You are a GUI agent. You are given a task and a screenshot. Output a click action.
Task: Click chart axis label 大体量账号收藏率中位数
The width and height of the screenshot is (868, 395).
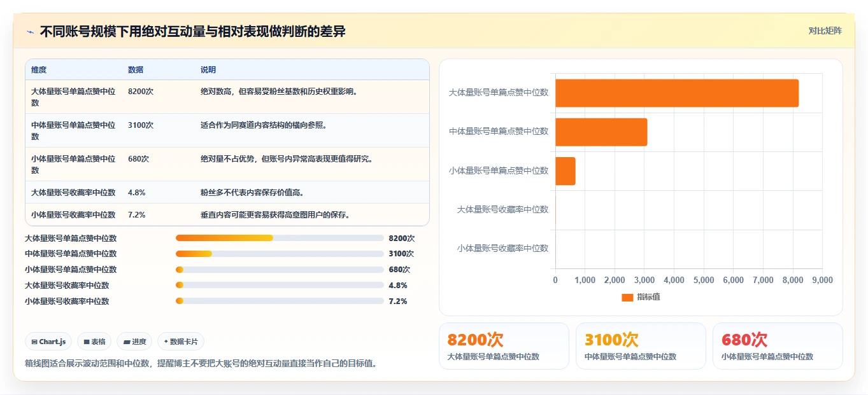tap(502, 209)
